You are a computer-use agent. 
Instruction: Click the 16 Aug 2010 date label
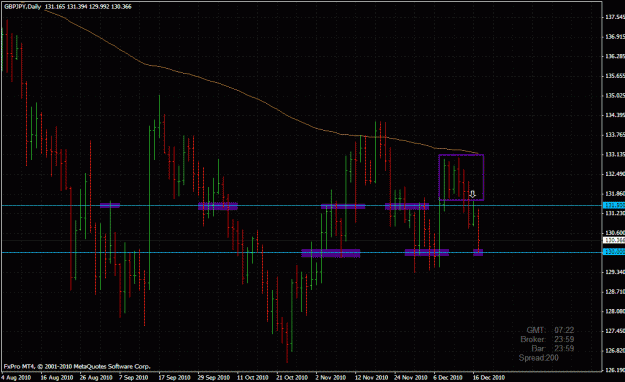(57, 377)
